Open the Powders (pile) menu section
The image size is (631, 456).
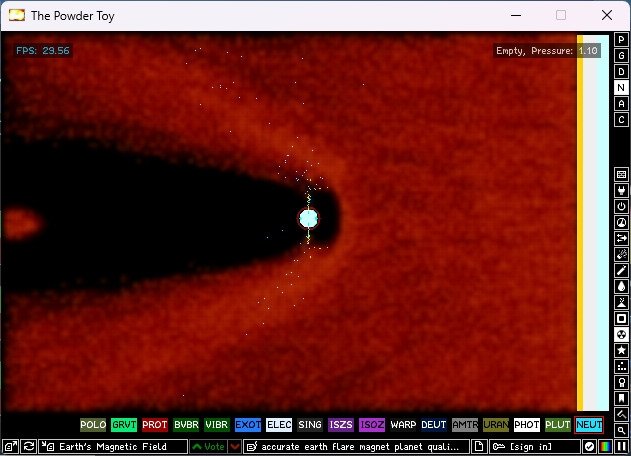(x=621, y=303)
